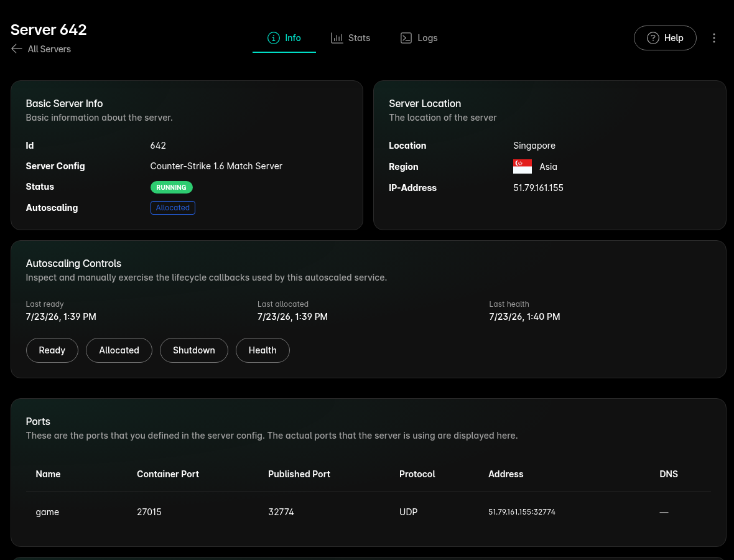Click the question mark icon in Help
734x560 pixels.
653,38
